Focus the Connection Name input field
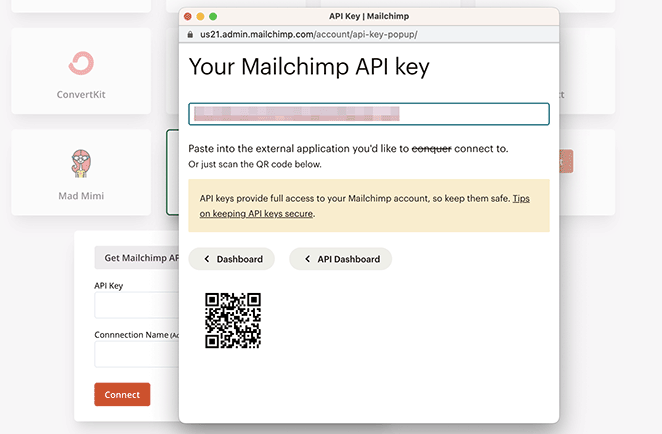The image size is (662, 434). [137, 354]
